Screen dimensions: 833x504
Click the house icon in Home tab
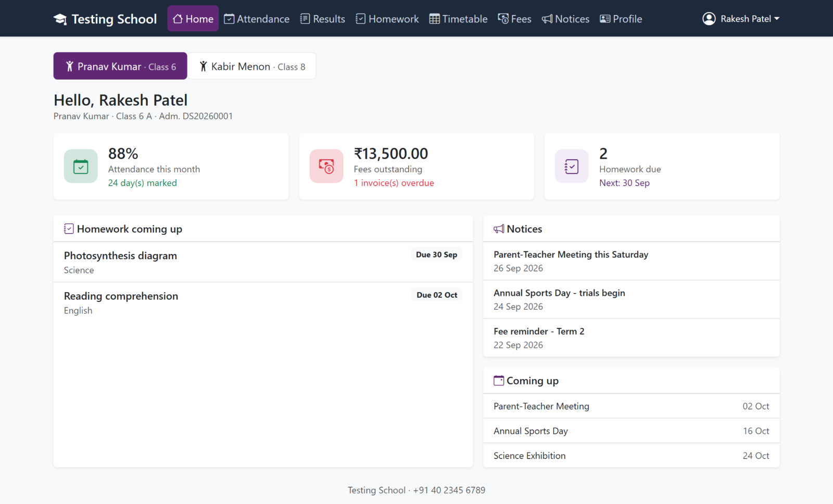point(178,19)
